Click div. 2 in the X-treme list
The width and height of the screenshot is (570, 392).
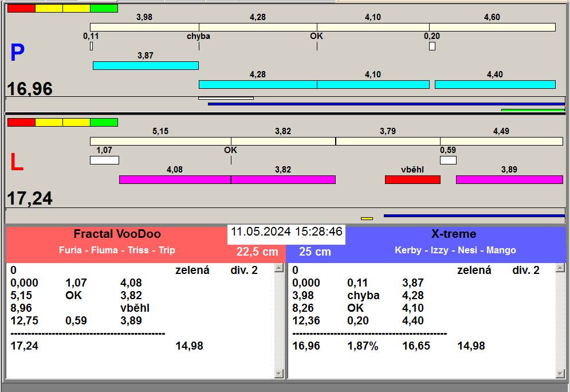pyautogui.click(x=526, y=270)
